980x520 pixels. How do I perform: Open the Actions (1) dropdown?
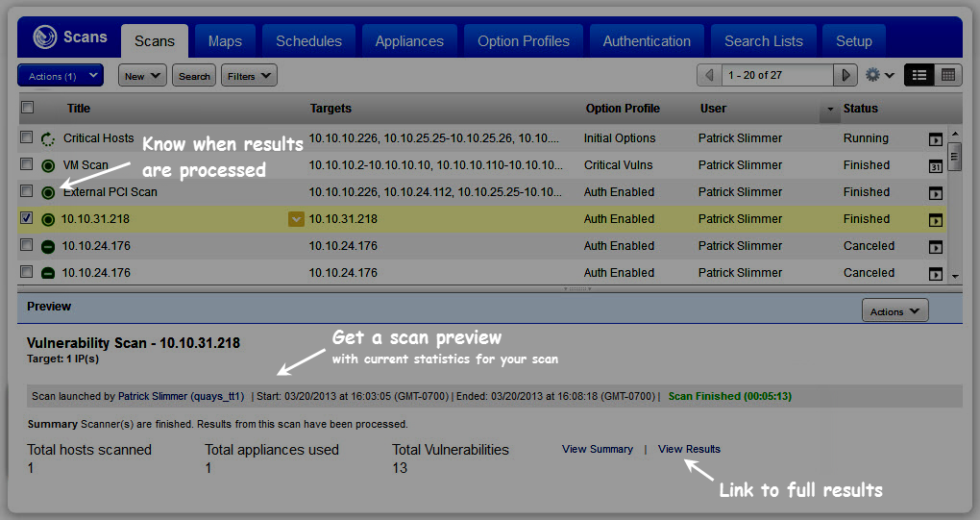pos(61,76)
